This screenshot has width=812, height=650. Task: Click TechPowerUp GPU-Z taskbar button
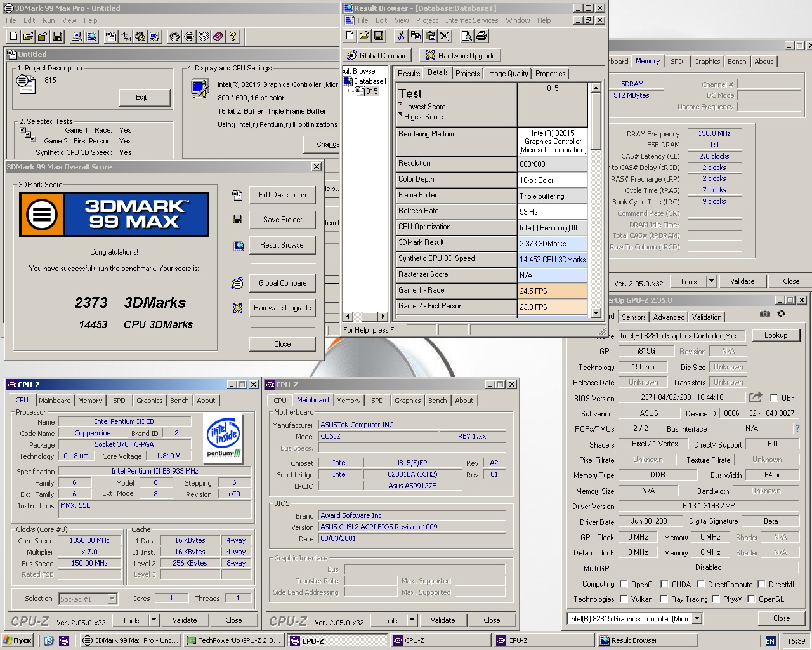click(x=233, y=640)
